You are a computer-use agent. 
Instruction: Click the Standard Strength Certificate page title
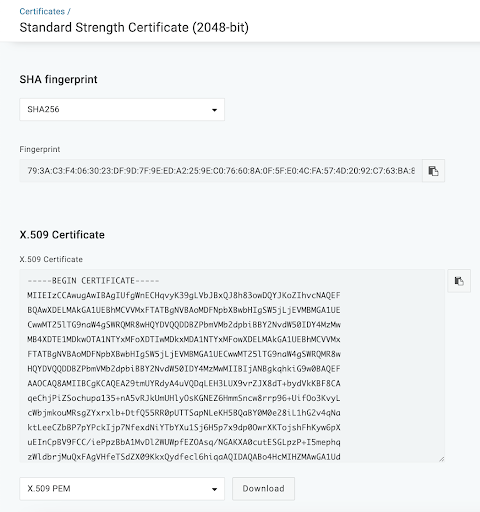coord(134,27)
